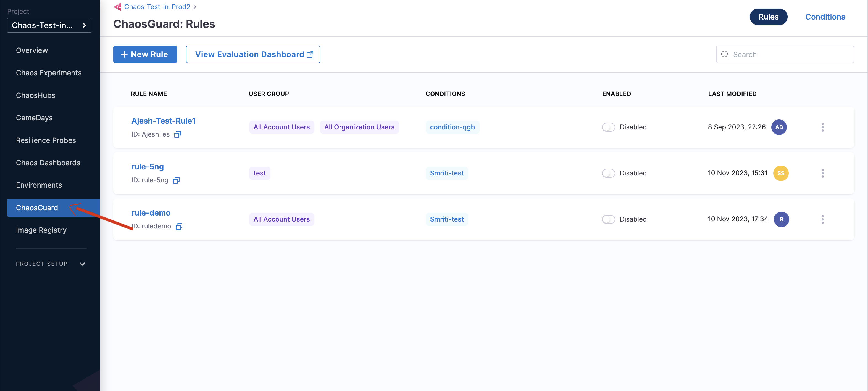Open options menu for rule-demo
The width and height of the screenshot is (868, 391).
coord(822,219)
